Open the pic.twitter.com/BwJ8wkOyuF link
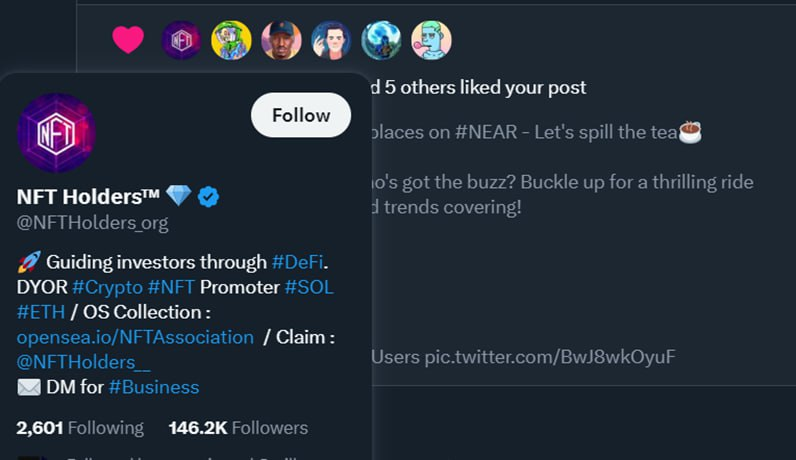 550,356
